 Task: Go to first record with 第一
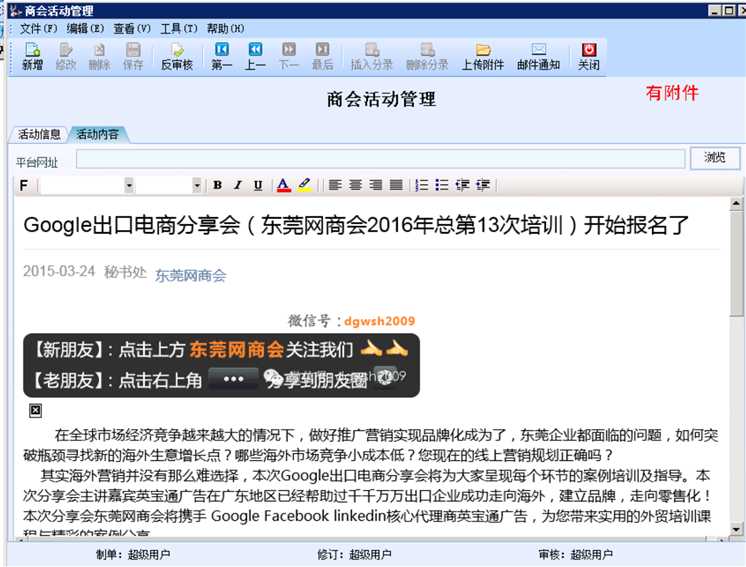tap(222, 56)
